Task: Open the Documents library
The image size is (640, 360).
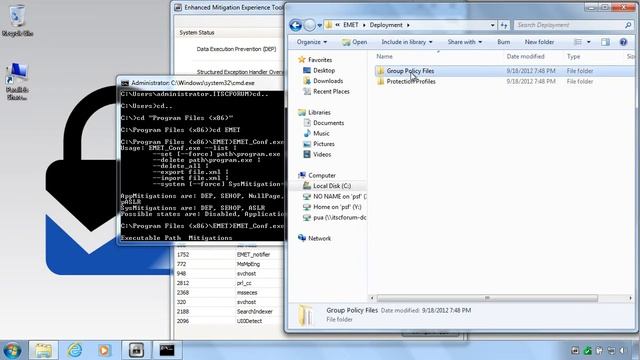Action: pos(328,123)
